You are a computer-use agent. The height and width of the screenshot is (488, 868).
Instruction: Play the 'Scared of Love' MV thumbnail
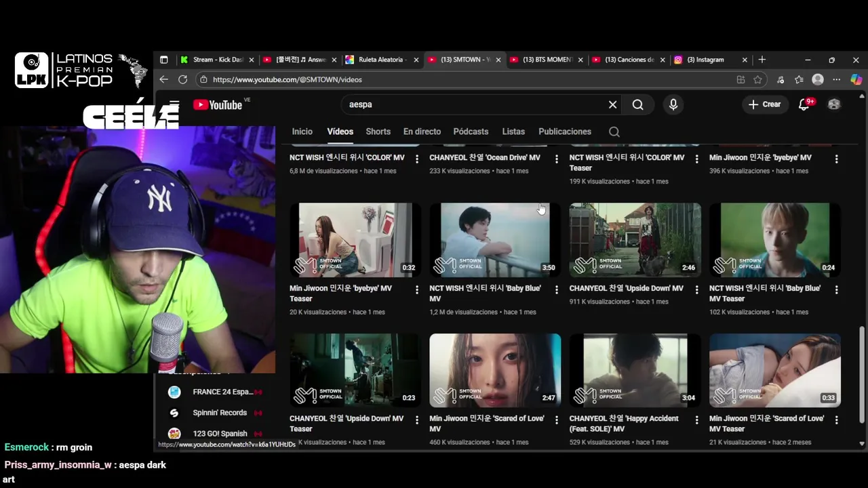(x=495, y=370)
